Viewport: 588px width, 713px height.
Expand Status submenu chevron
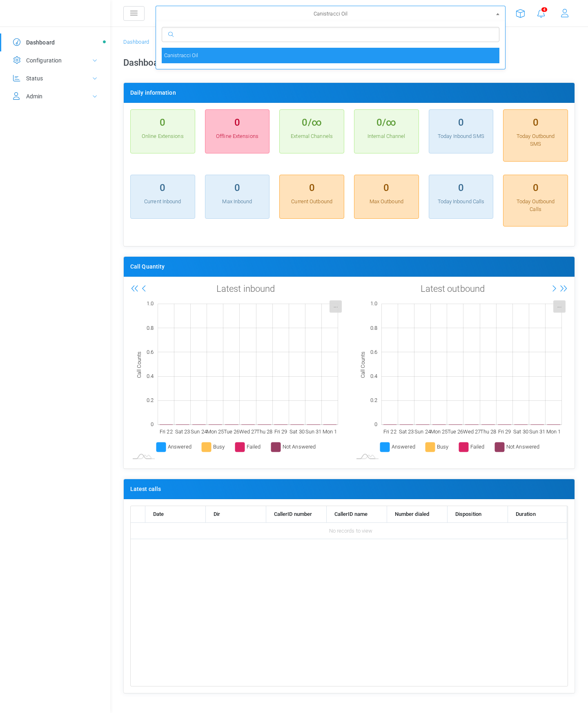95,78
